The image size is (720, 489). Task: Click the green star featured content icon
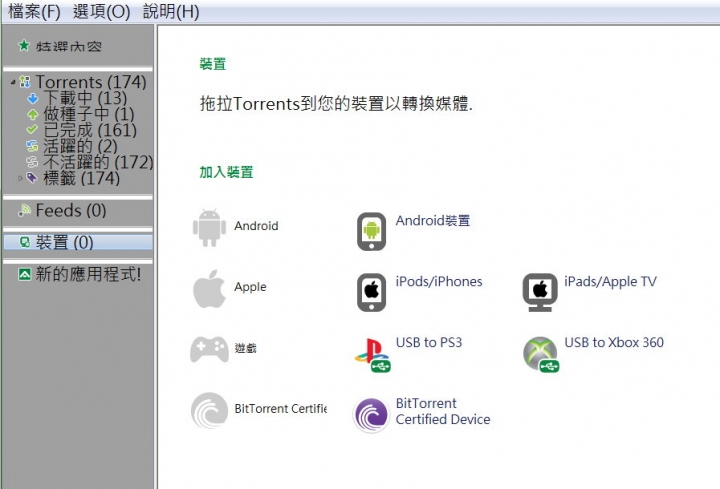(23, 45)
